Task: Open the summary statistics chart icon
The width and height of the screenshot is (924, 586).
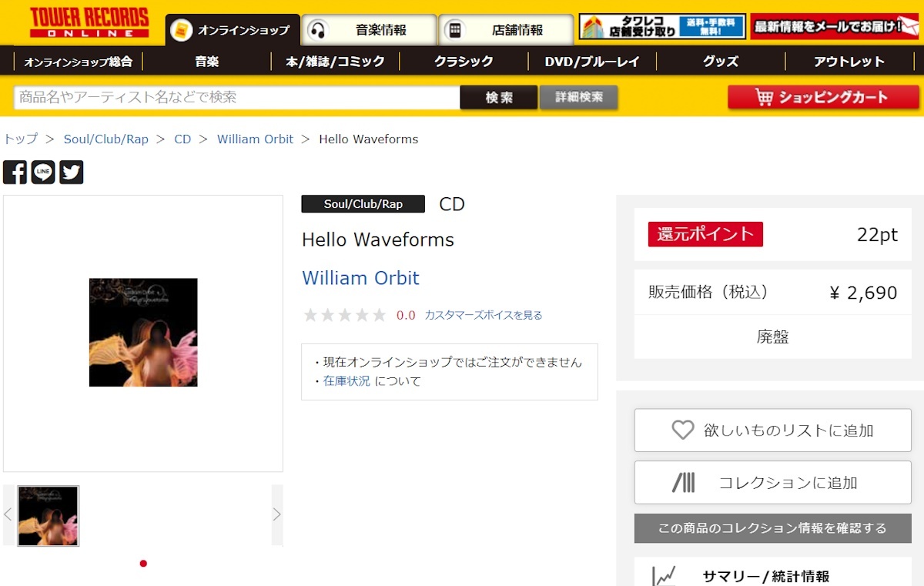Action: coord(664,576)
